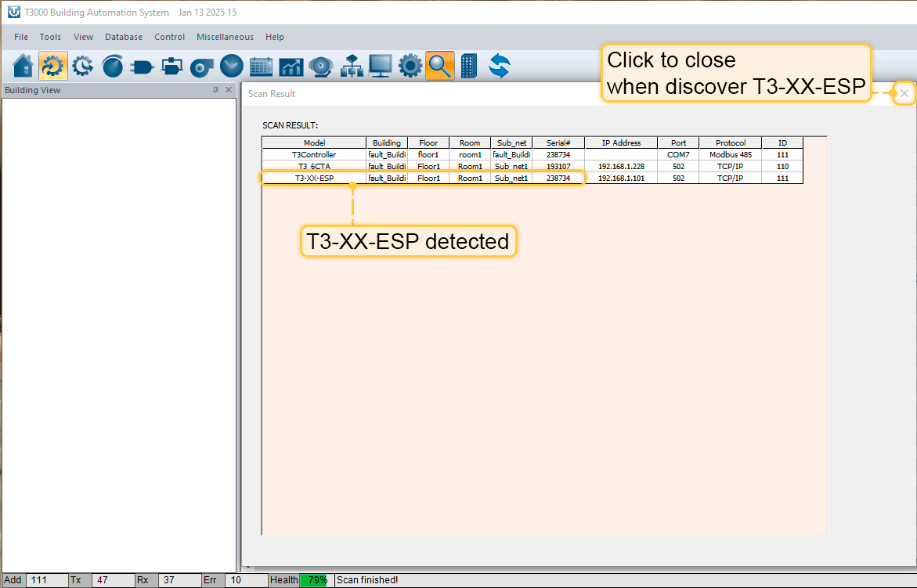Close the Scan Result window
917x588 pixels.
tap(904, 93)
